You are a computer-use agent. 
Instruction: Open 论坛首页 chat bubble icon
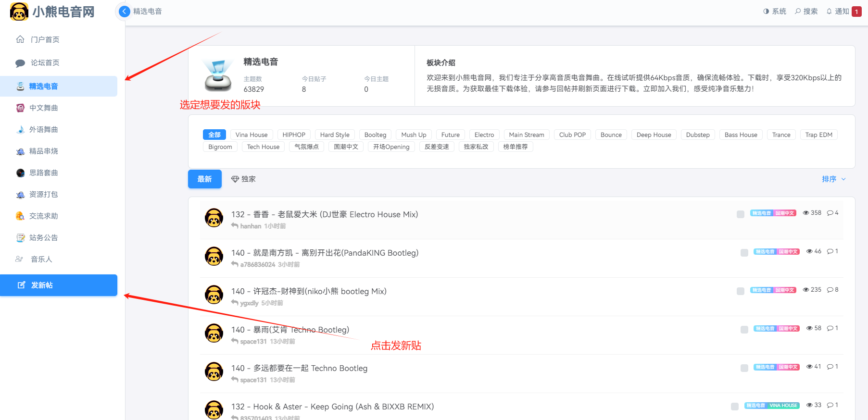click(x=20, y=63)
